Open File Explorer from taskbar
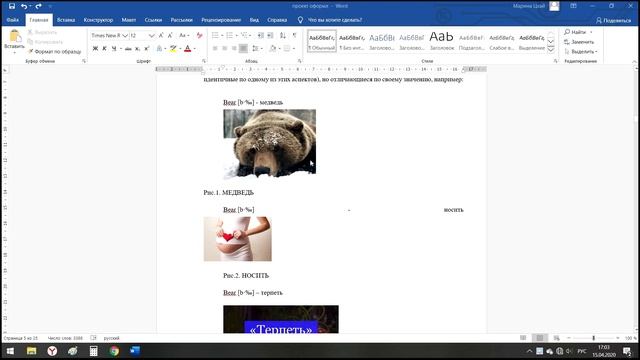 (x=31, y=351)
